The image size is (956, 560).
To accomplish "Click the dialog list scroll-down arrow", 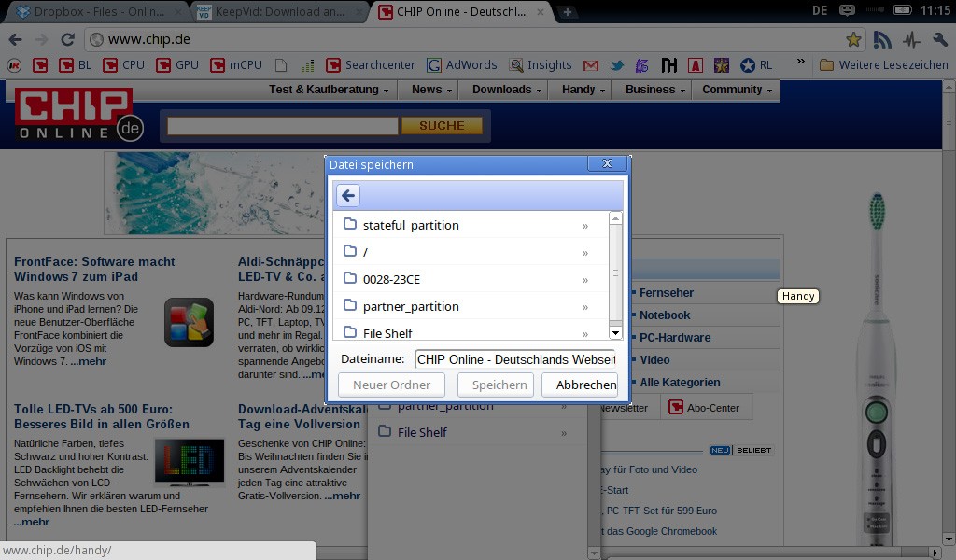I will coord(615,332).
